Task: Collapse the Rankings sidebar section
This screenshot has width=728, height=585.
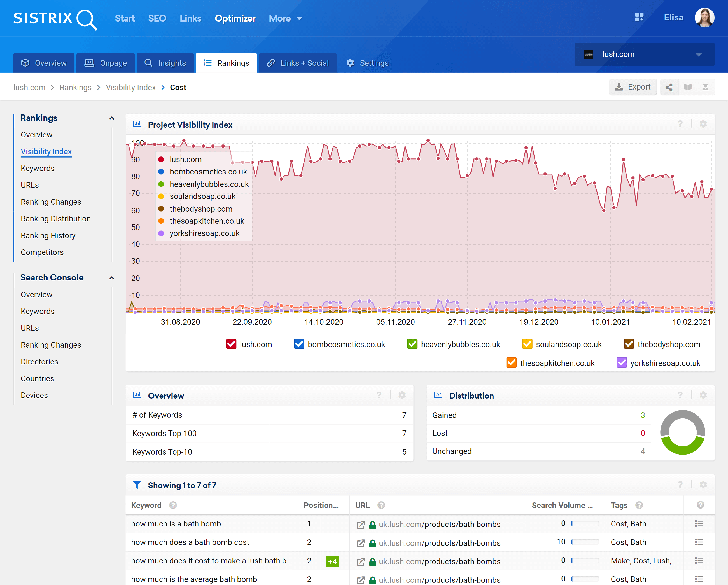Action: [x=112, y=118]
